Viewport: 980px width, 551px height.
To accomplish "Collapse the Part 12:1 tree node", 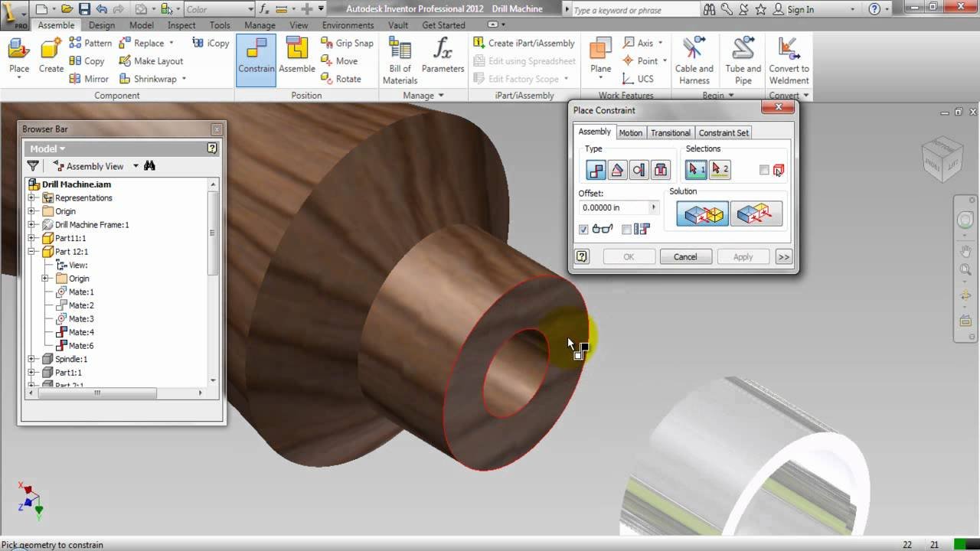I will coord(32,252).
